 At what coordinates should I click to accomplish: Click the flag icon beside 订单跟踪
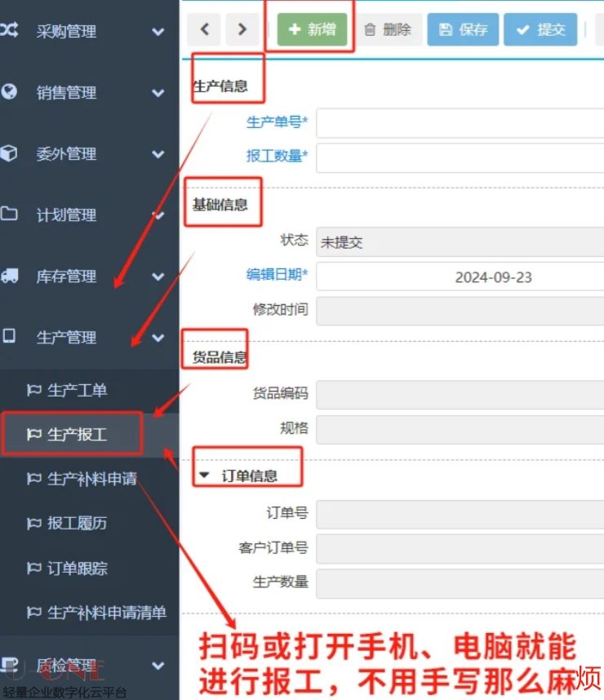[x=34, y=568]
